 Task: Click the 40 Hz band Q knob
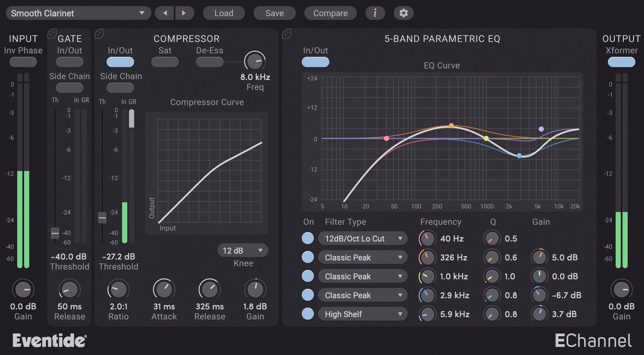pyautogui.click(x=492, y=238)
